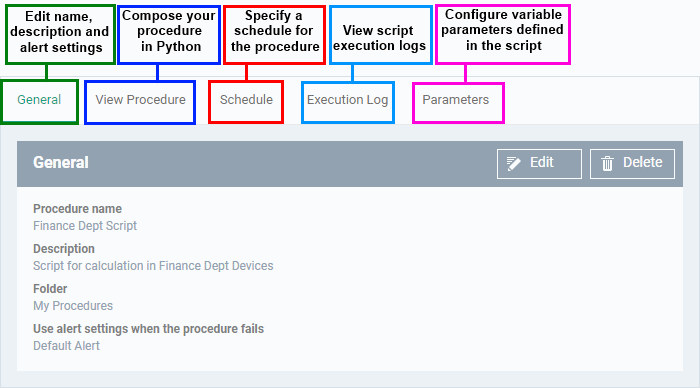Screen dimensions: 700x388
Task: Click the My Procedures folder value
Action: [73, 306]
